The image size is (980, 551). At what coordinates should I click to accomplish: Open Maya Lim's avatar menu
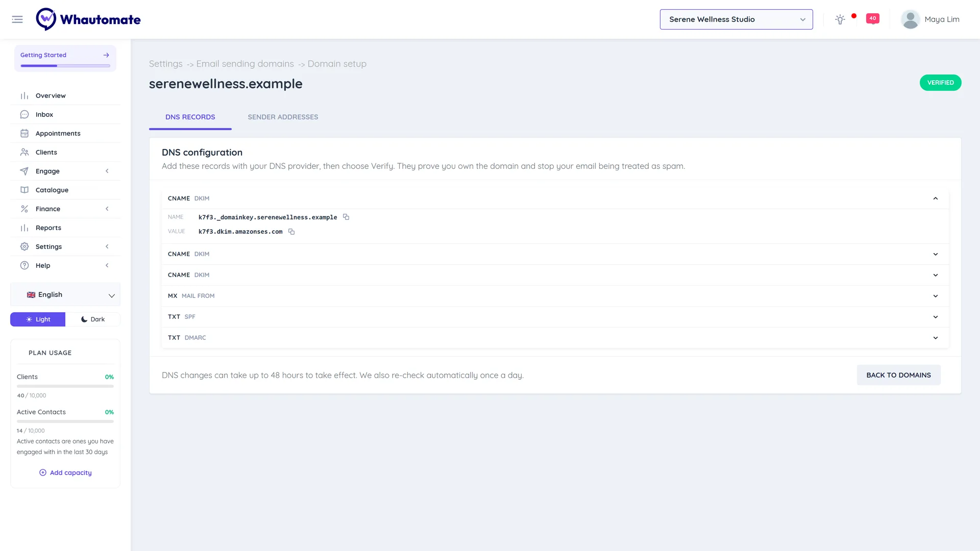tap(910, 19)
